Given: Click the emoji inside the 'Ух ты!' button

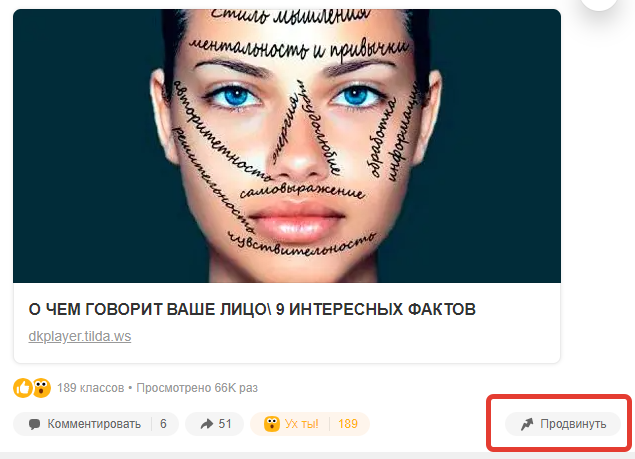Looking at the screenshot, I should [272, 424].
